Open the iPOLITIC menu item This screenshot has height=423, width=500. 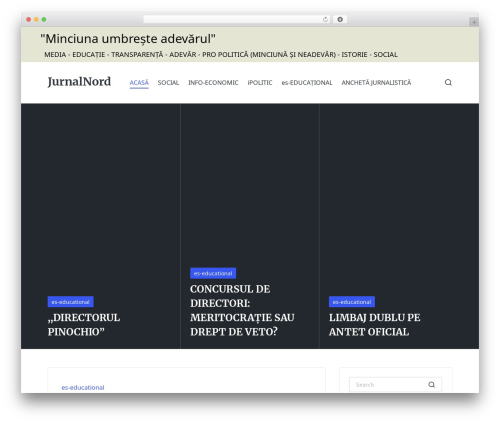[260, 83]
